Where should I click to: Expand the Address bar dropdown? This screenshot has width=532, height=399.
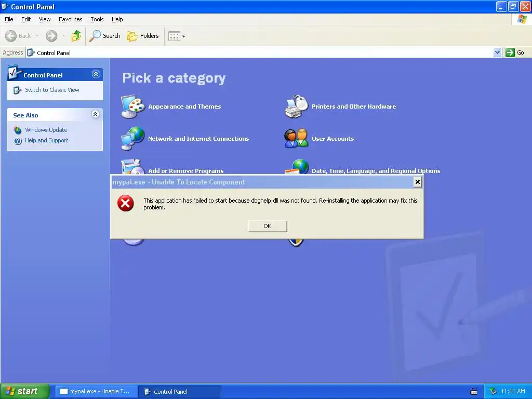pyautogui.click(x=497, y=52)
